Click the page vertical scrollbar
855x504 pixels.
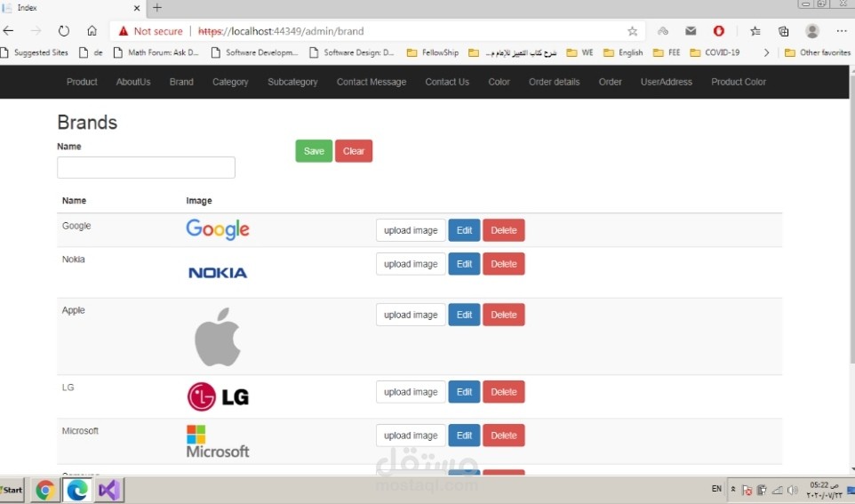pos(851,218)
